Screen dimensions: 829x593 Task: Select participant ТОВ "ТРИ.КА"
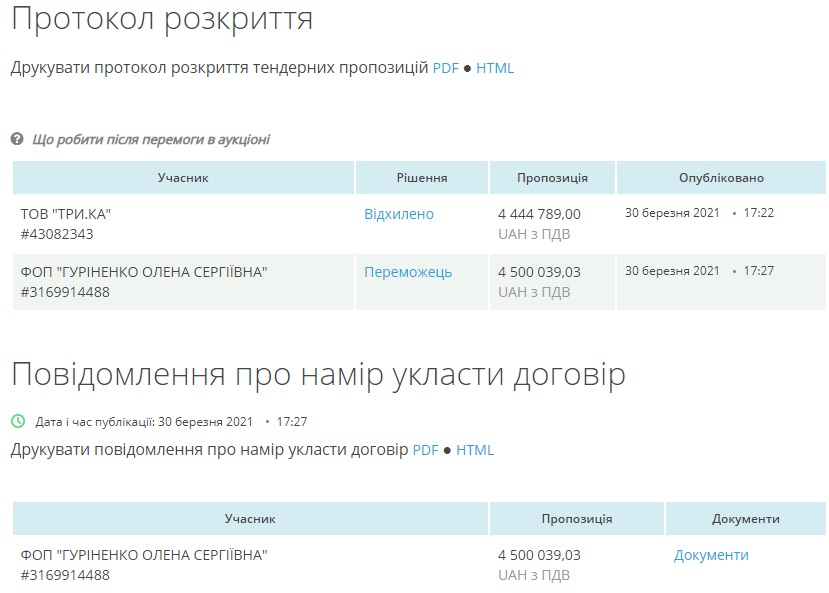(66, 214)
